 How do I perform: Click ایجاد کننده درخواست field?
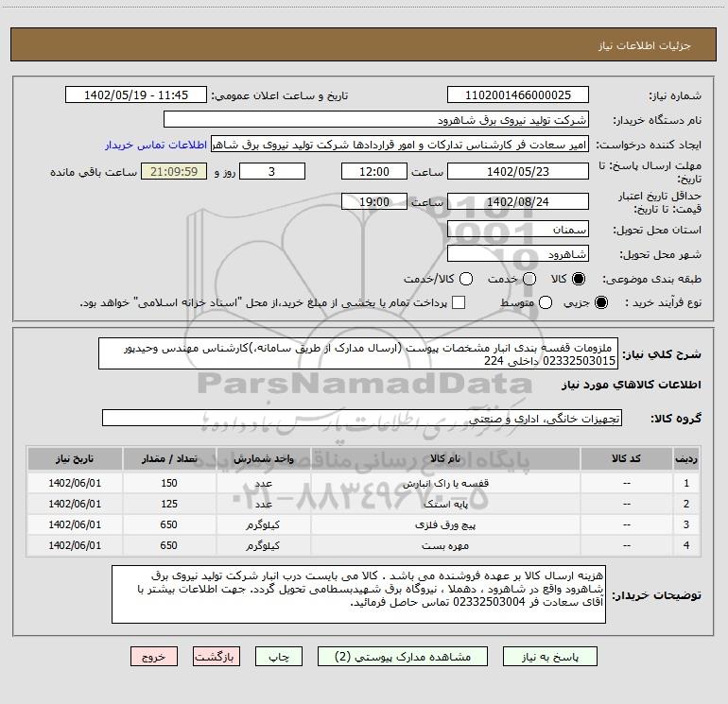400,145
